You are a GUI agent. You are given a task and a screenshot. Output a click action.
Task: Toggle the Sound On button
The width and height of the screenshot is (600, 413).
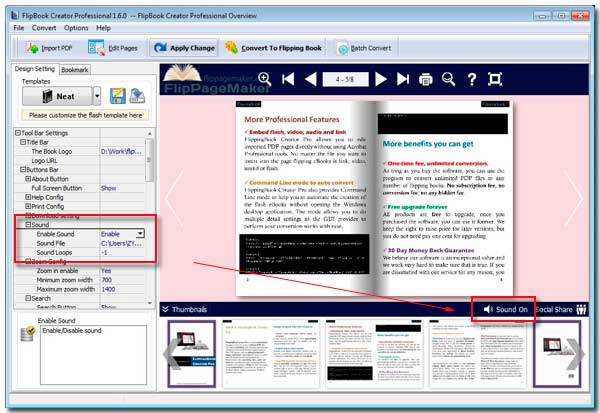point(505,309)
